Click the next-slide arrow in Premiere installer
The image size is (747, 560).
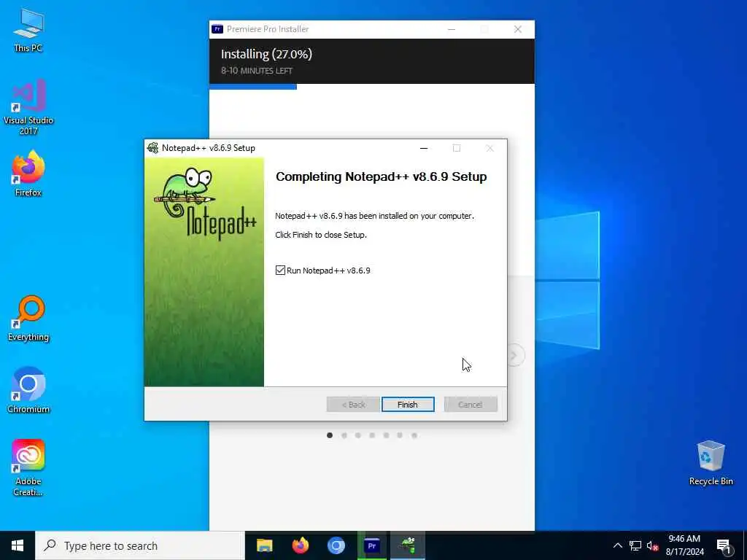pyautogui.click(x=516, y=355)
